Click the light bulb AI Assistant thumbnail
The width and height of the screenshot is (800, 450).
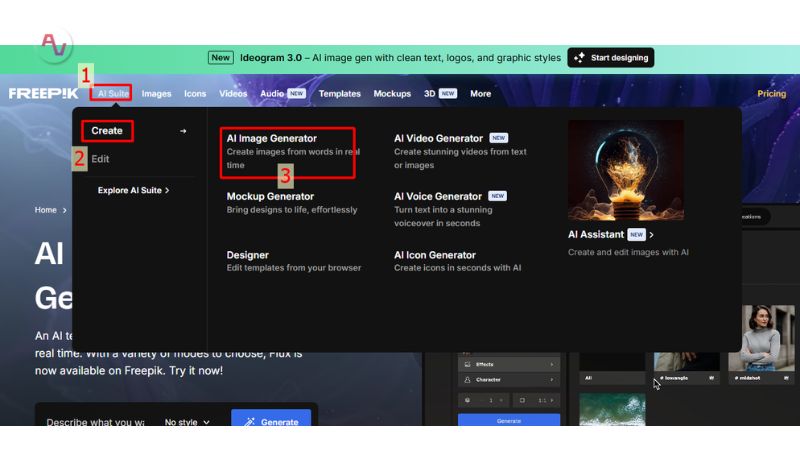coord(626,170)
